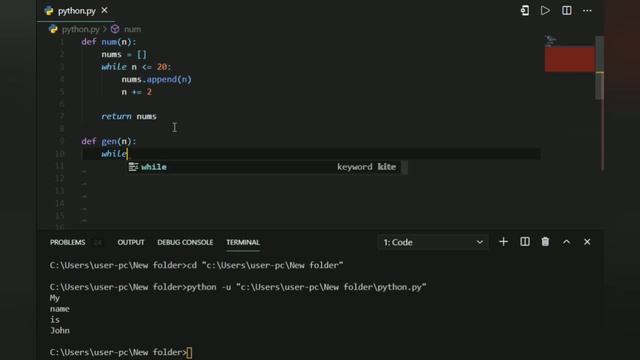Click 'My' in terminal output
Screen dimensions: 640x360
click(55, 298)
